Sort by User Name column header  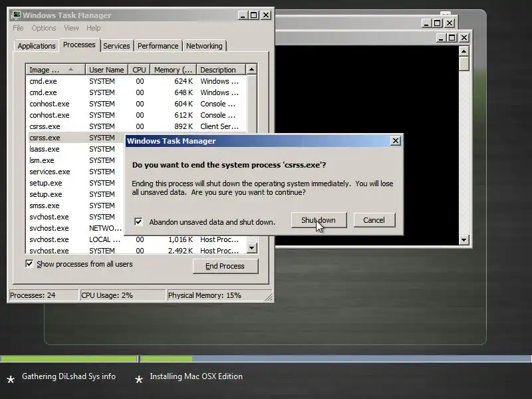coord(106,70)
